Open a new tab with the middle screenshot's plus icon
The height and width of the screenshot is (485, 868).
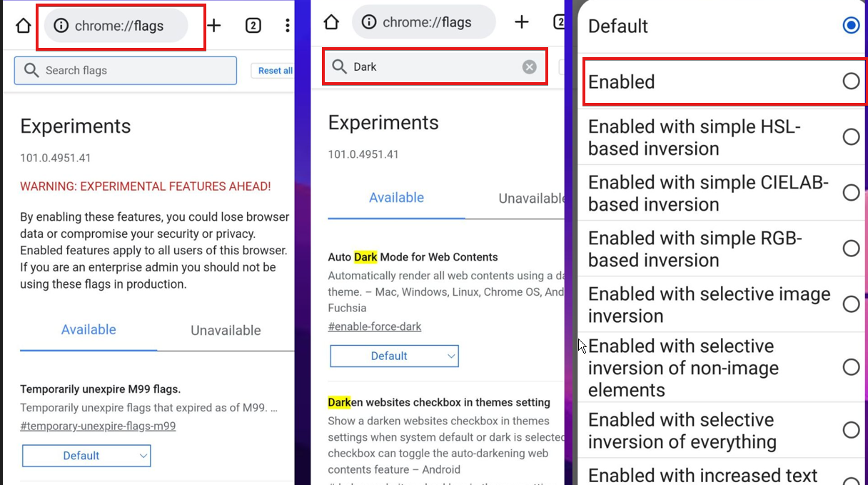(522, 22)
